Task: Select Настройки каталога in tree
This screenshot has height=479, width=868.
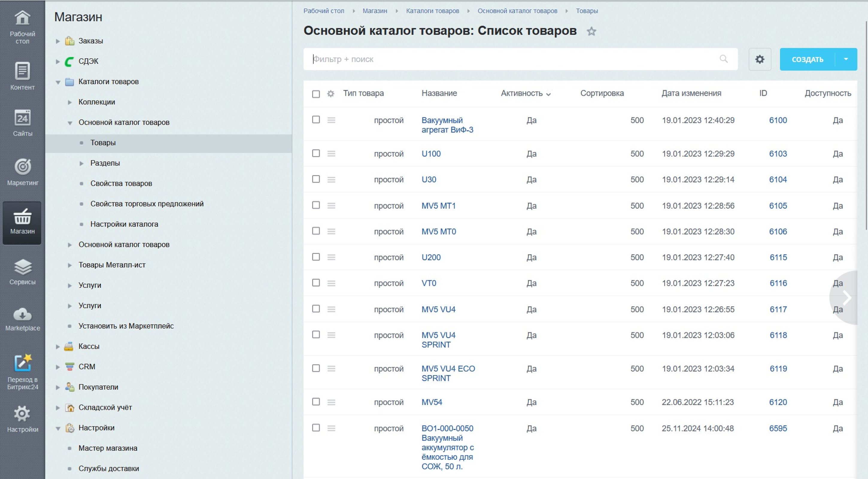Action: [124, 224]
